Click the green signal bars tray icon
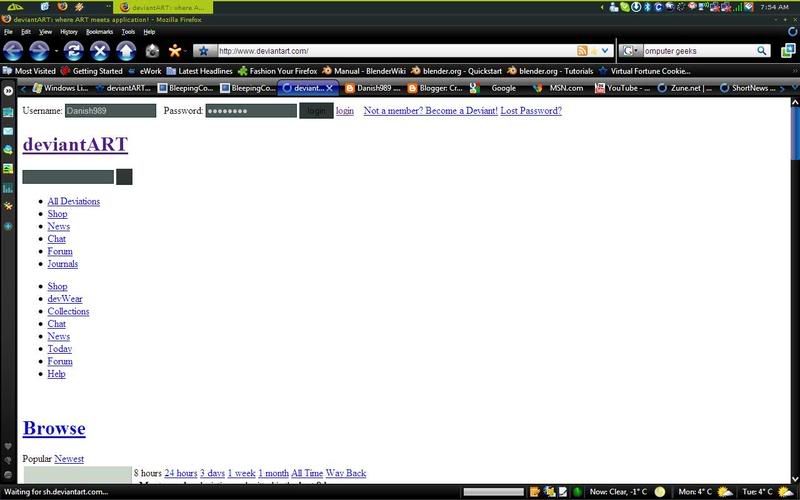Viewport: 800px width, 500px height. click(x=738, y=7)
